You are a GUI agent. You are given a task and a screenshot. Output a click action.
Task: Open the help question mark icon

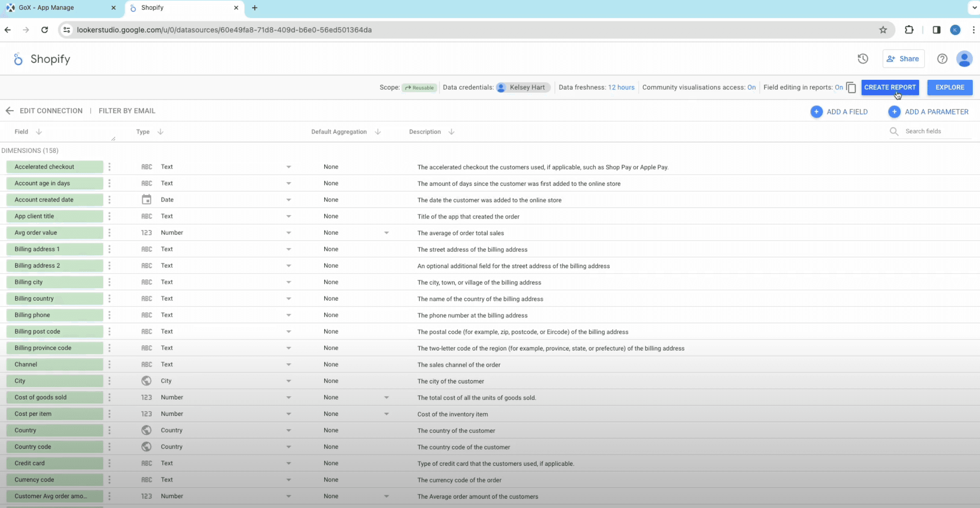click(942, 59)
